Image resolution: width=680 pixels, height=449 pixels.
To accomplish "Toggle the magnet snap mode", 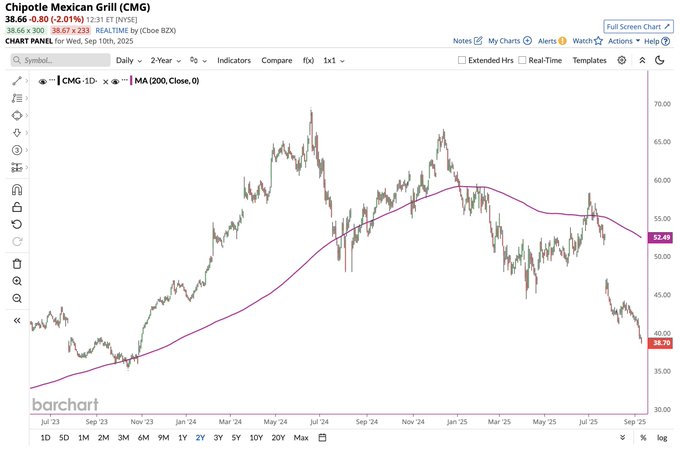I will (x=17, y=190).
